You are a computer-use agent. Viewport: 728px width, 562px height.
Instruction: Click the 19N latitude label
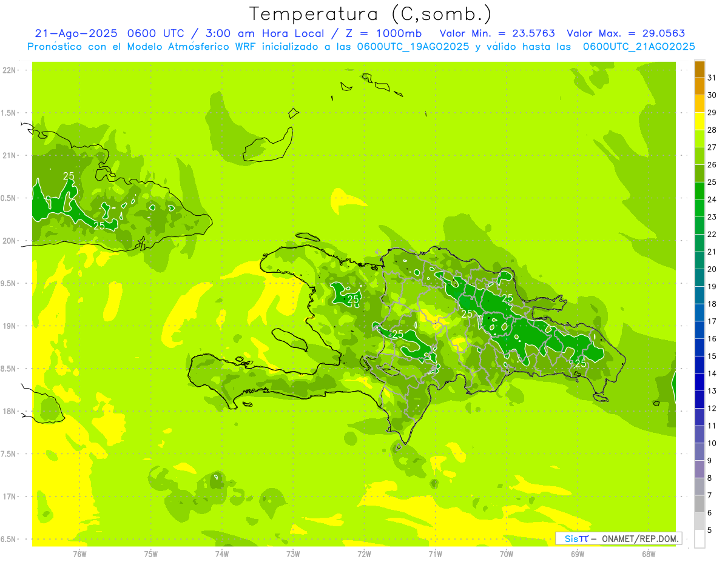pos(9,326)
